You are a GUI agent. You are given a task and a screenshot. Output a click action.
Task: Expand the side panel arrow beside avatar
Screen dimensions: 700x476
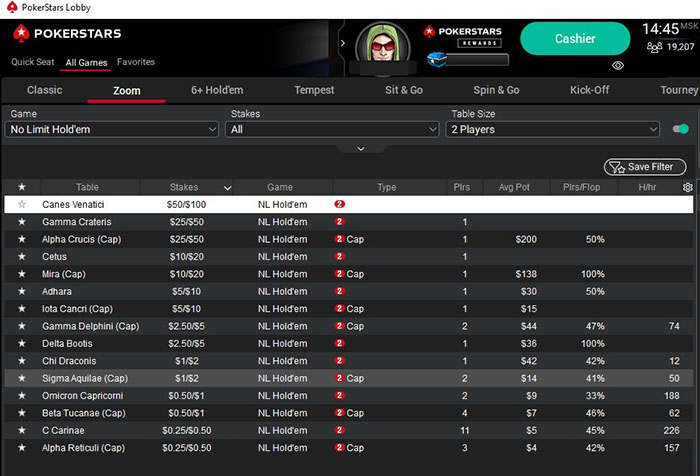pyautogui.click(x=342, y=43)
